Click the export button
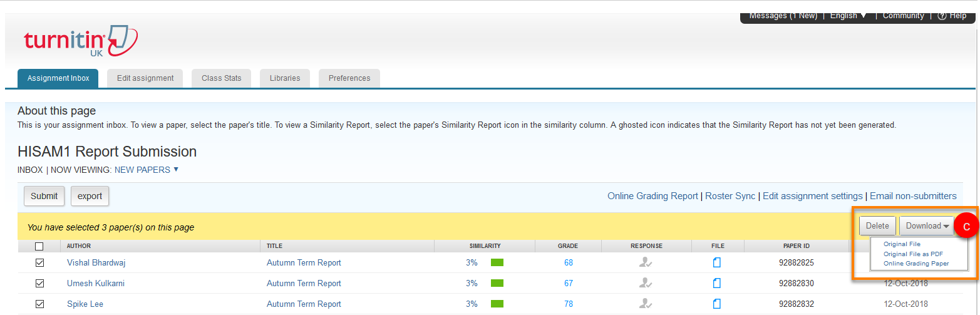This screenshot has height=315, width=980. (x=90, y=196)
